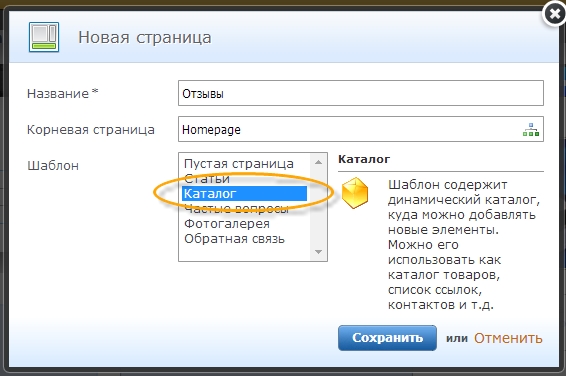
Task: Click the Корневая страница Homepage field
Action: pyautogui.click(x=361, y=129)
